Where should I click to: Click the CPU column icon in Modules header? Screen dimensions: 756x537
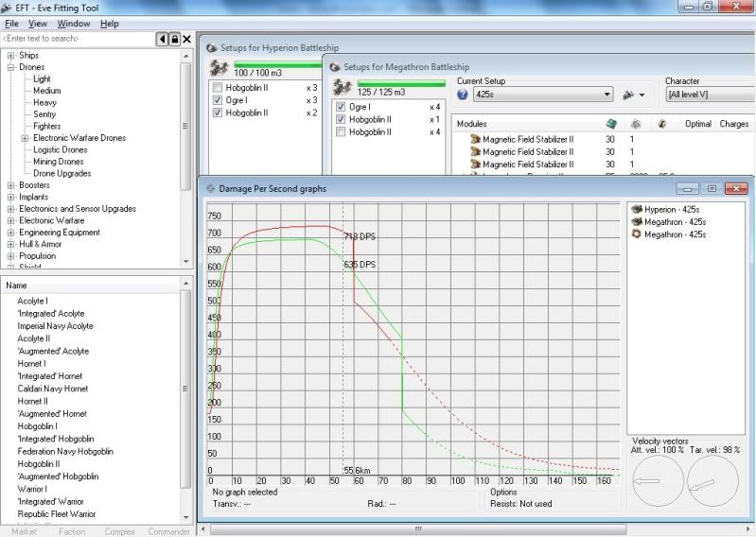click(611, 124)
